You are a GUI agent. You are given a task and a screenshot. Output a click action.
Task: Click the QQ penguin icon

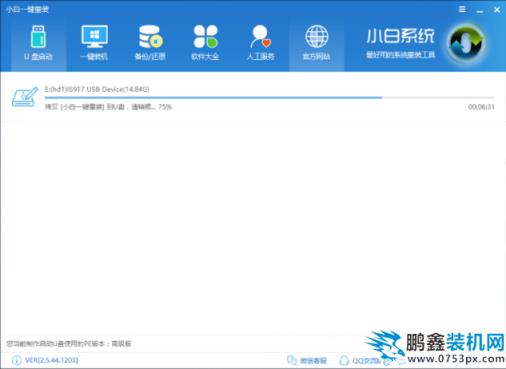coord(344,360)
